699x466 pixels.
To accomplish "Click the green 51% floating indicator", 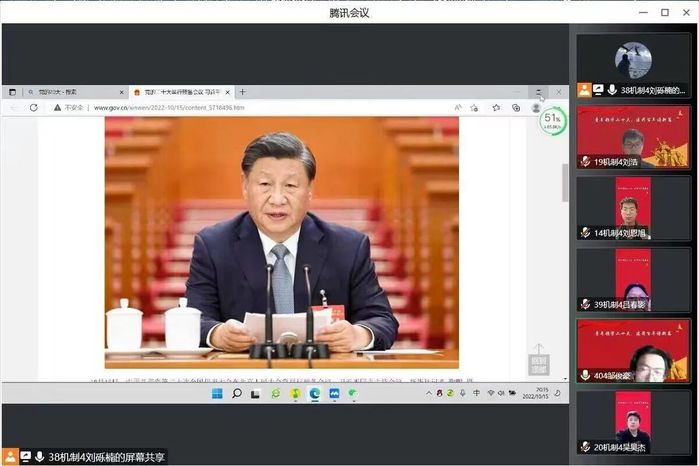I will (x=551, y=122).
